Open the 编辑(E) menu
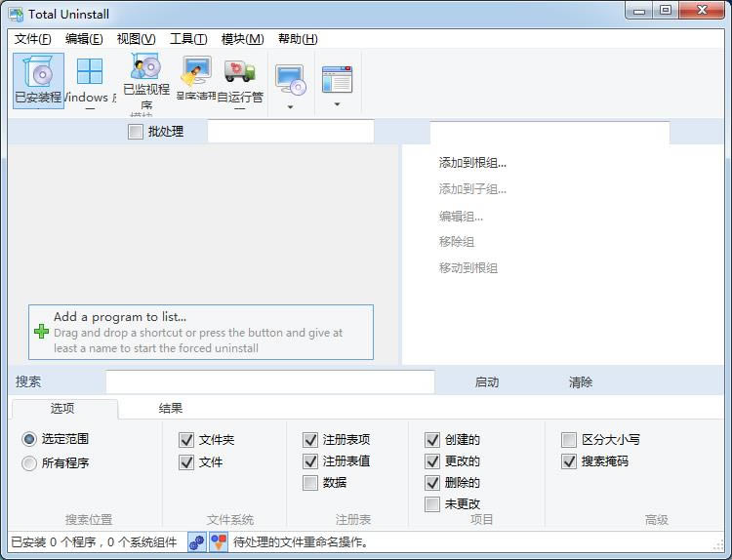The height and width of the screenshot is (560, 732). tap(84, 39)
